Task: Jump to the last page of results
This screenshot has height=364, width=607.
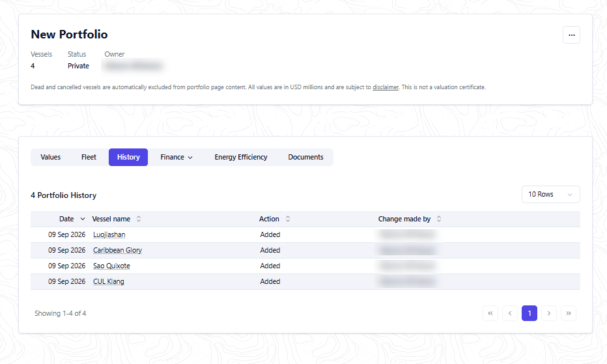Action: pos(569,313)
